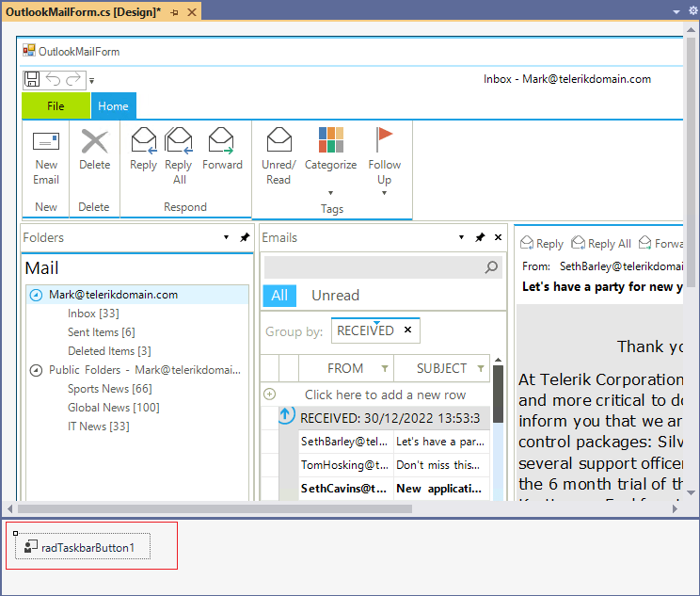Switch to the Home ribbon tab
Image resolution: width=700 pixels, height=596 pixels.
(114, 105)
